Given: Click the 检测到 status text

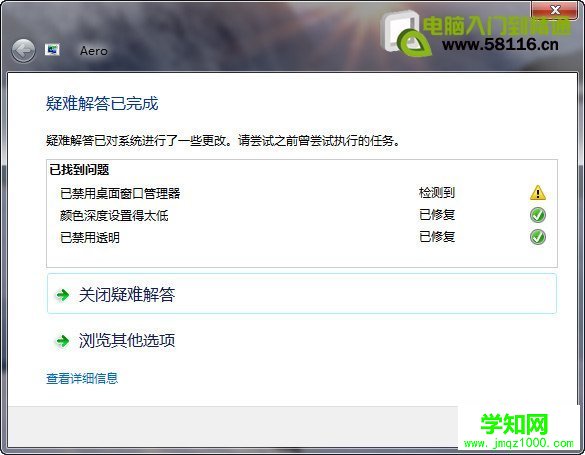Looking at the screenshot, I should 437,193.
